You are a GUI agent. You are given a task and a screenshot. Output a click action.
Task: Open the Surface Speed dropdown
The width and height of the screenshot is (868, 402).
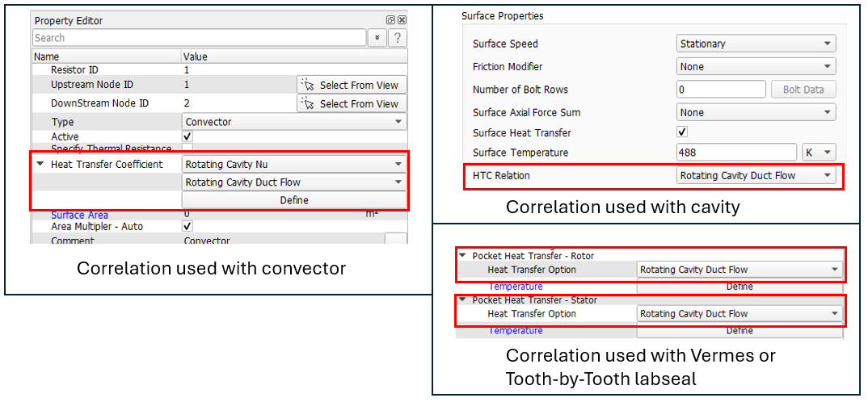click(756, 44)
